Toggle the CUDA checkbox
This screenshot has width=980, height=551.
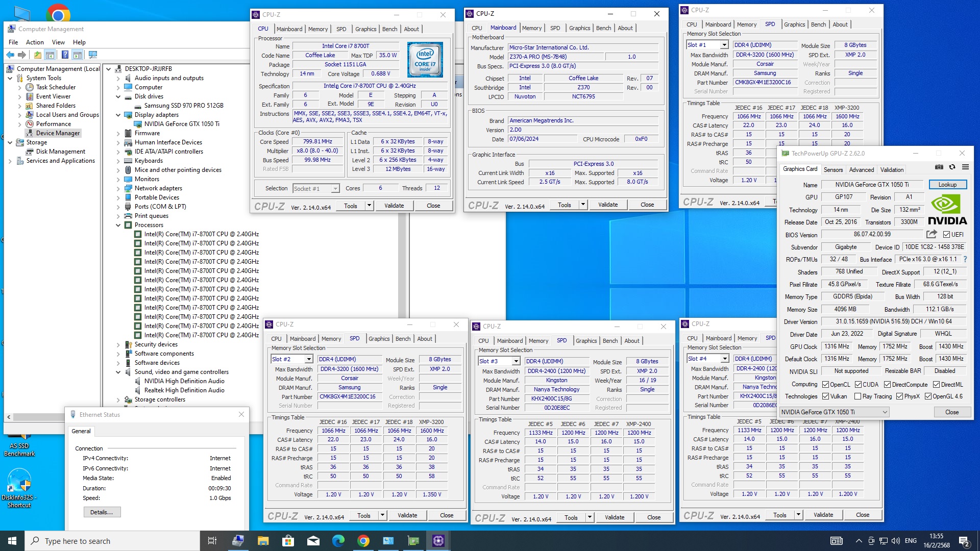[859, 385]
